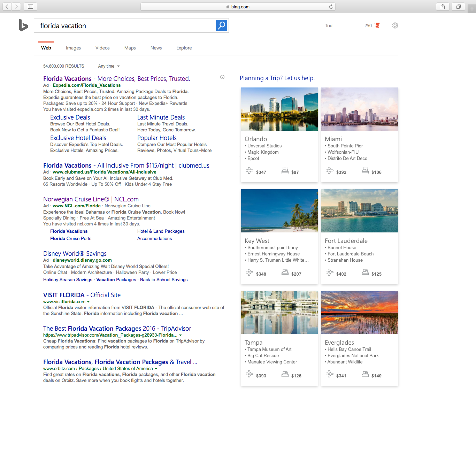Viewport: 476px width, 476px height.
Task: Open the Hotel & Land Packages link
Action: pyautogui.click(x=161, y=231)
